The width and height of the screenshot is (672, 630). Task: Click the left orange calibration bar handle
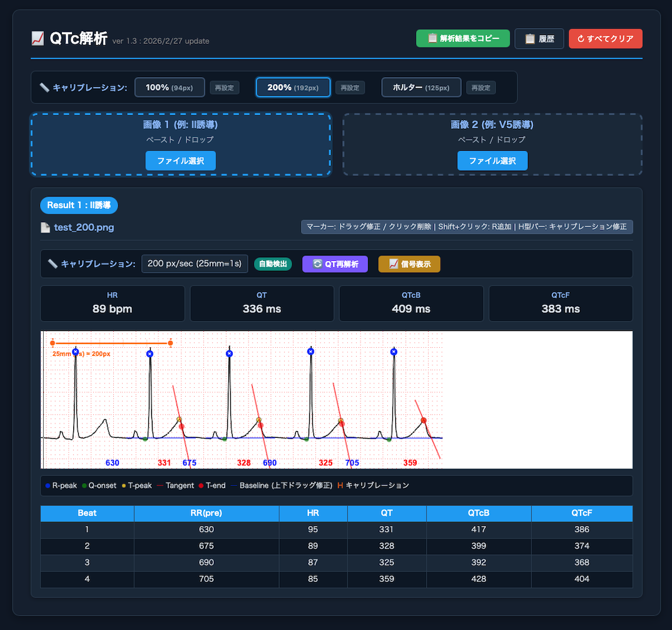(x=53, y=343)
